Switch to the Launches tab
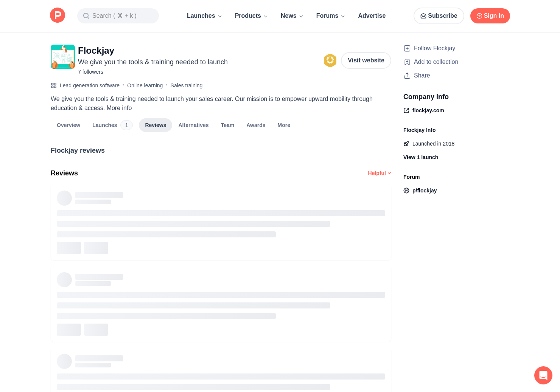Viewport: 560px width, 392px height. tap(112, 125)
